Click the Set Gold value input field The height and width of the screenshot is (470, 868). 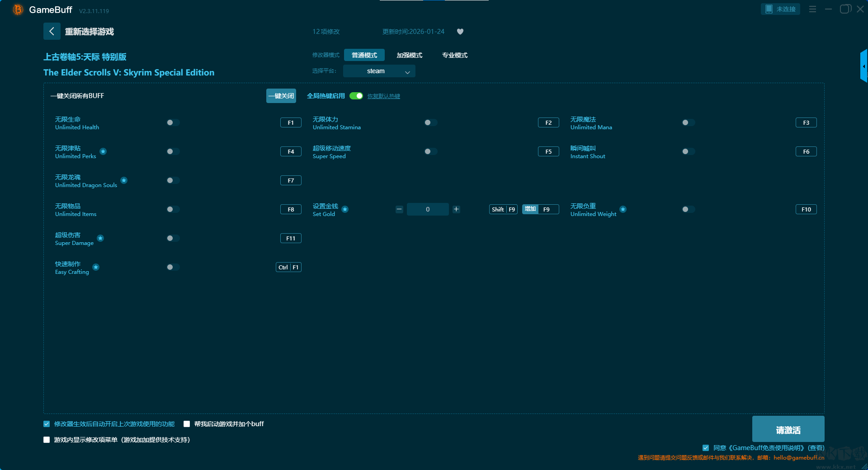427,209
